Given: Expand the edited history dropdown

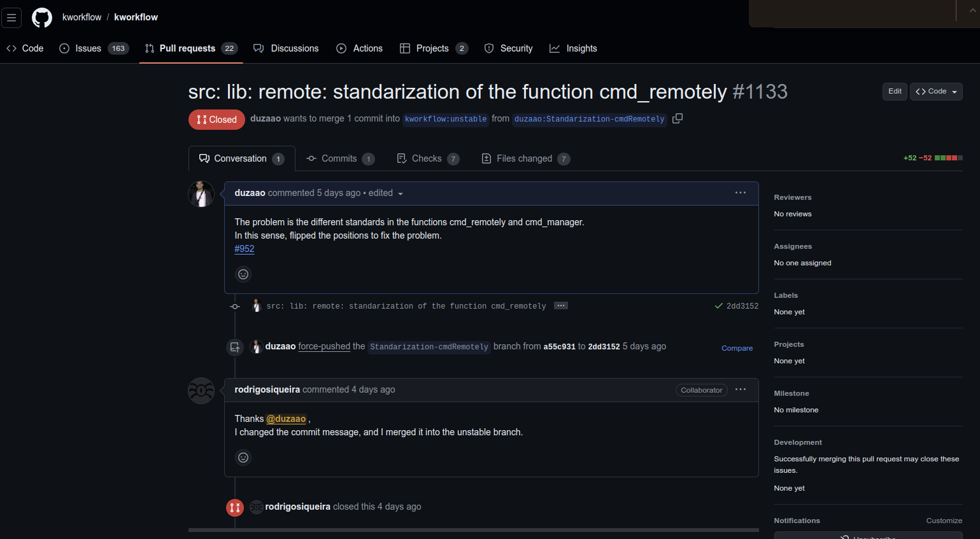Looking at the screenshot, I should click(401, 194).
